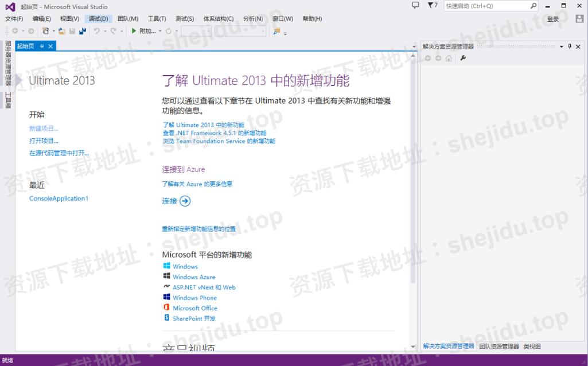Screen dimensions: 588x366
Task: Open recent project ConsoleApplication1
Action: 59,198
